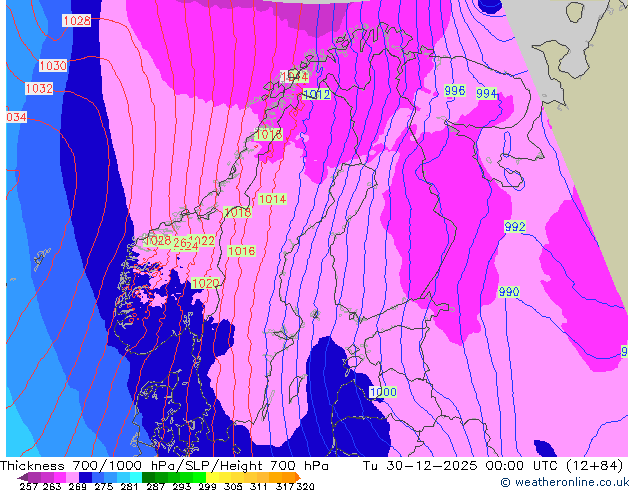
Task: Click the light pink legend swatch
Action: (x=72, y=477)
